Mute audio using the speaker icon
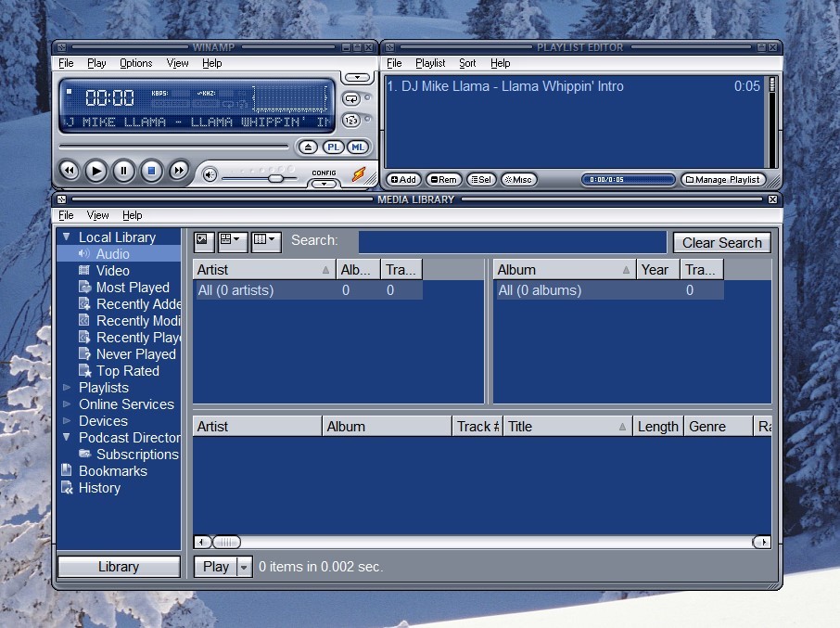 click(x=210, y=174)
